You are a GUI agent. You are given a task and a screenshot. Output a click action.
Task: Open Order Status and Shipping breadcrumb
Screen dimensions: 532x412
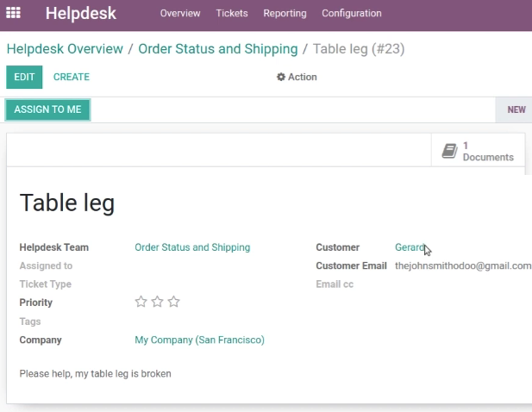click(218, 49)
